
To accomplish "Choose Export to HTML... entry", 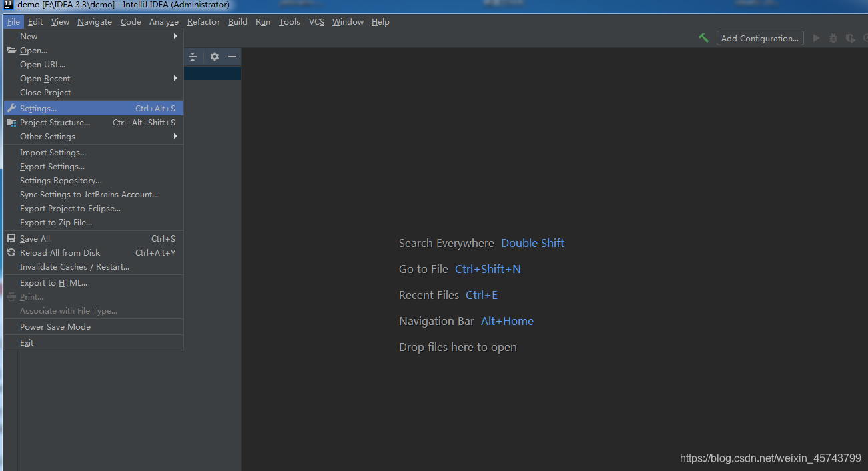I will point(93,283).
